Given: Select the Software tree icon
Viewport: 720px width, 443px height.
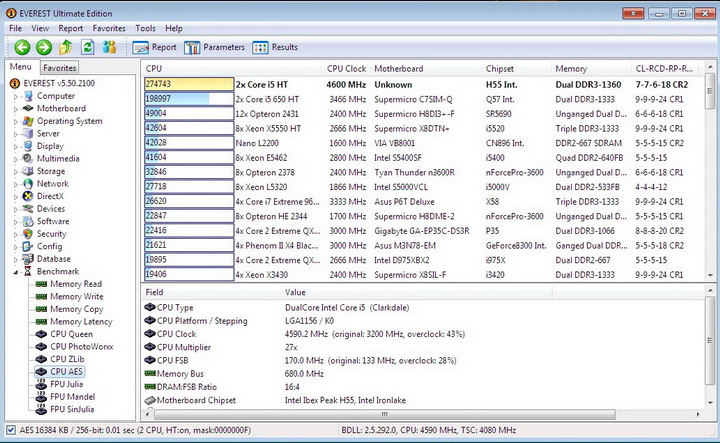Looking at the screenshot, I should pyautogui.click(x=28, y=221).
